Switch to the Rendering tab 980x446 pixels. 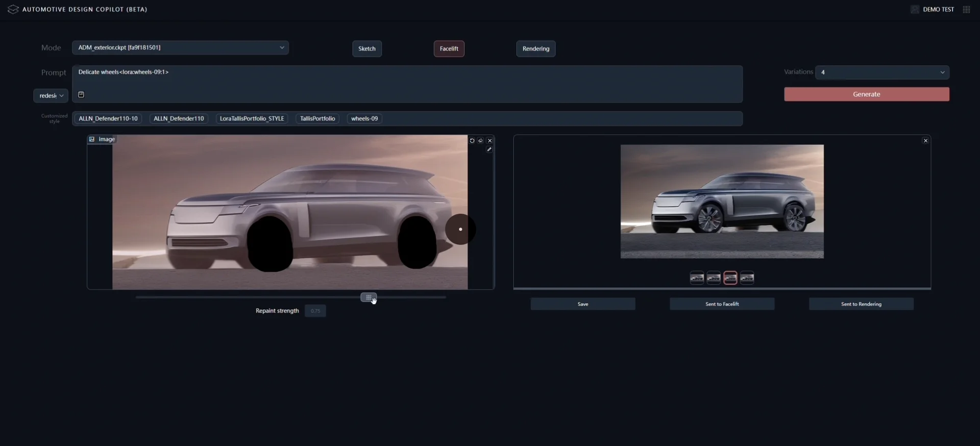[x=535, y=48]
